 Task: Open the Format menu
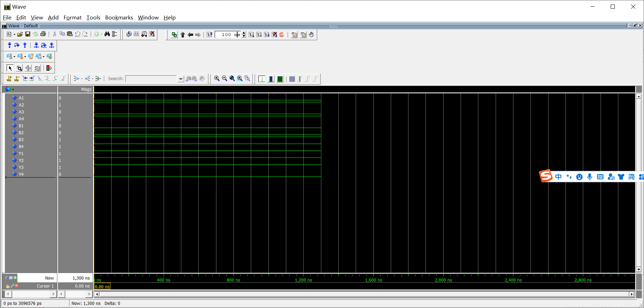click(73, 17)
